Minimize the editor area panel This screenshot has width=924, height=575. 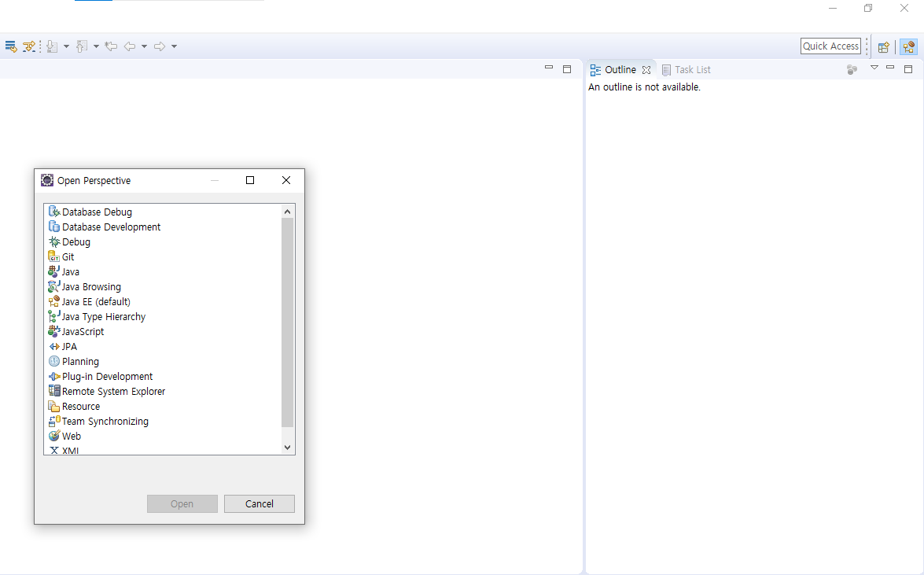pyautogui.click(x=549, y=68)
